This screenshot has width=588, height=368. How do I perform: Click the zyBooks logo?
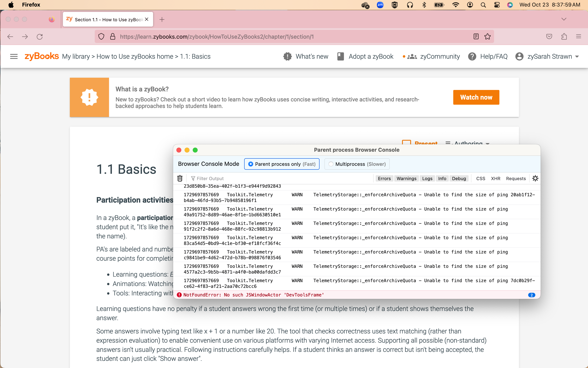(x=42, y=56)
